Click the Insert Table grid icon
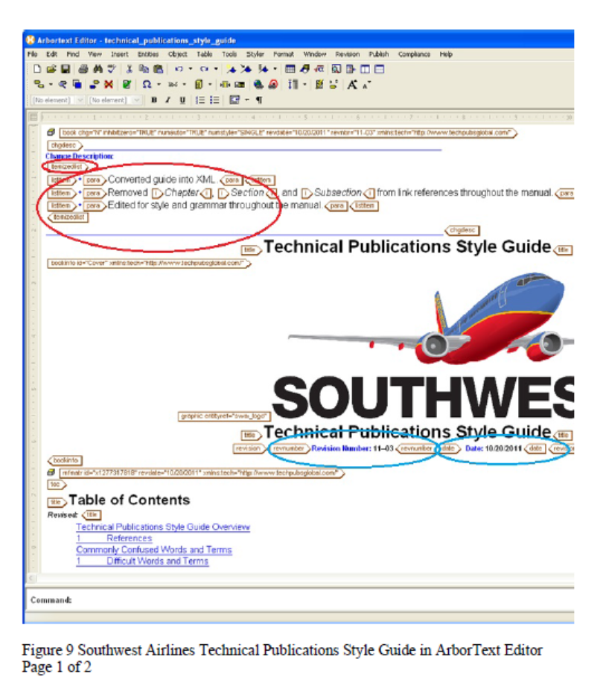The width and height of the screenshot is (603, 700). [290, 69]
